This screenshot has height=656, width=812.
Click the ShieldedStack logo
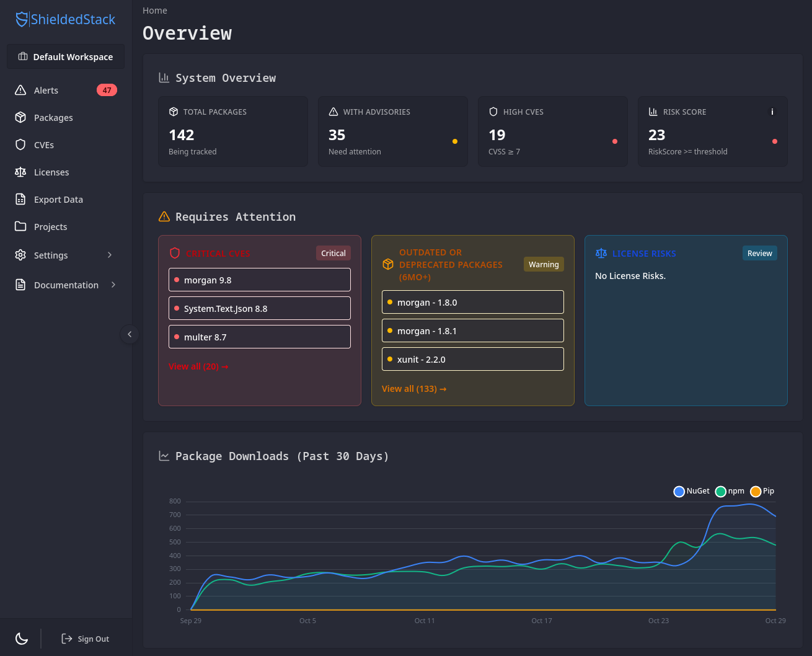point(64,19)
